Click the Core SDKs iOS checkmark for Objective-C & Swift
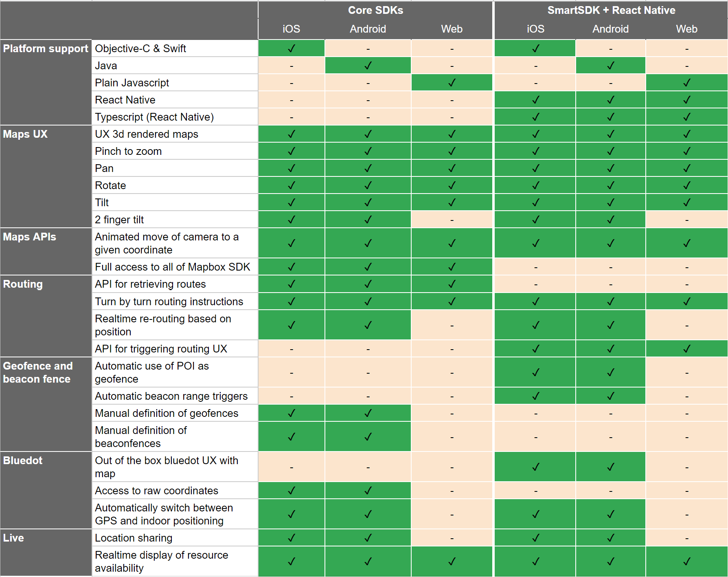This screenshot has width=728, height=577. pos(292,48)
